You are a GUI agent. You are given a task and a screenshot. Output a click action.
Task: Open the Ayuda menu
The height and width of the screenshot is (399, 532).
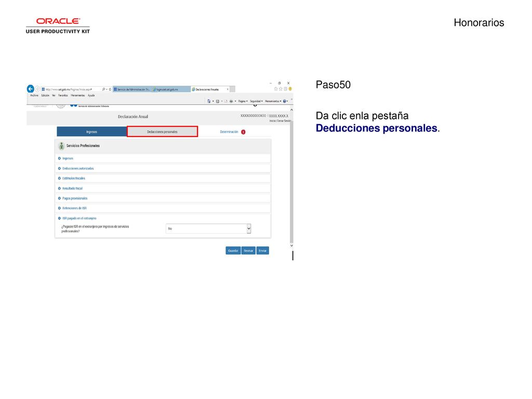pos(91,96)
